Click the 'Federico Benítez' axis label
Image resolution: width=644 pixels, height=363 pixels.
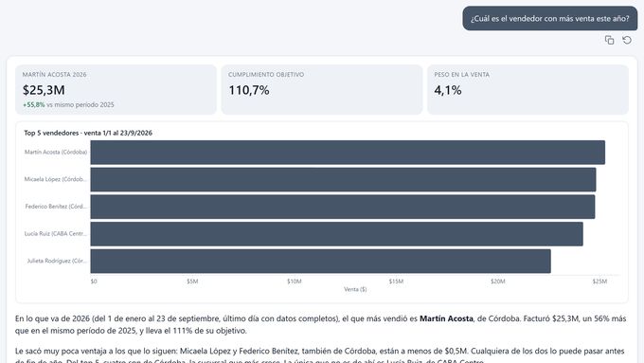point(56,207)
